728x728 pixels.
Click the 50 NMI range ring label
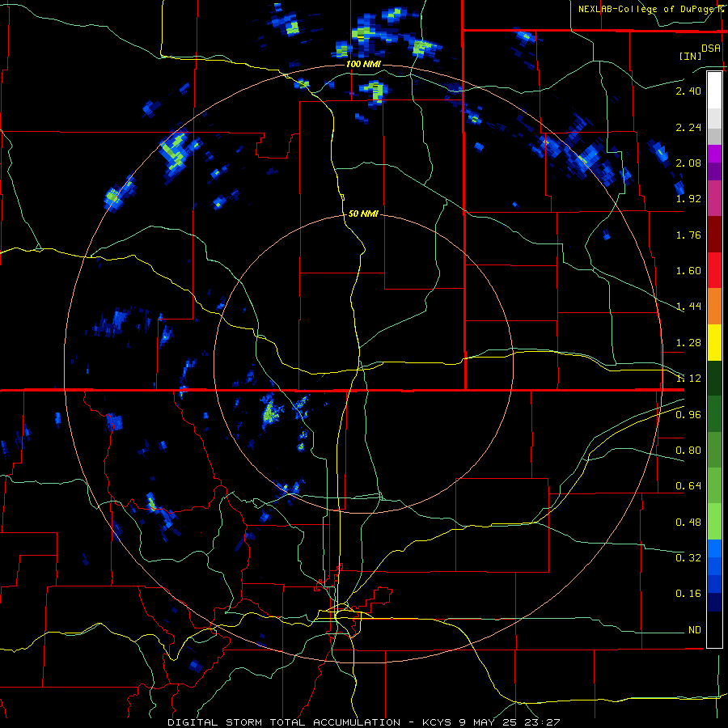pos(363,214)
